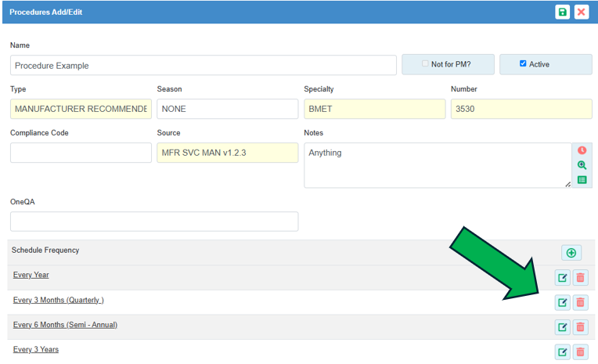The height and width of the screenshot is (364, 598).
Task: Edit the Every Year schedule frequency
Action: [562, 278]
